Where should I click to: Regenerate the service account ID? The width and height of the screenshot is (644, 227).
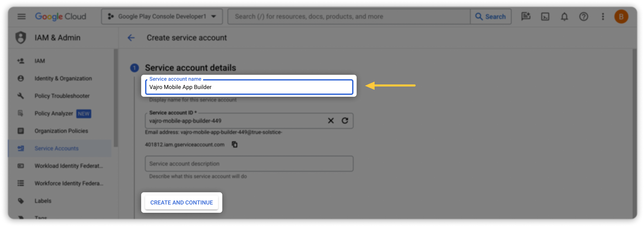[345, 121]
